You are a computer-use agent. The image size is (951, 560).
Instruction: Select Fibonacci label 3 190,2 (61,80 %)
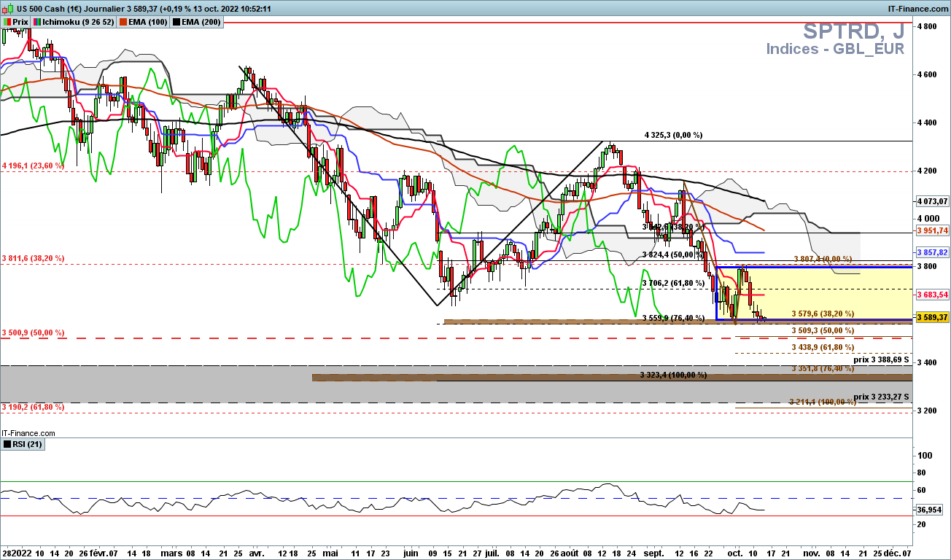[x=33, y=406]
